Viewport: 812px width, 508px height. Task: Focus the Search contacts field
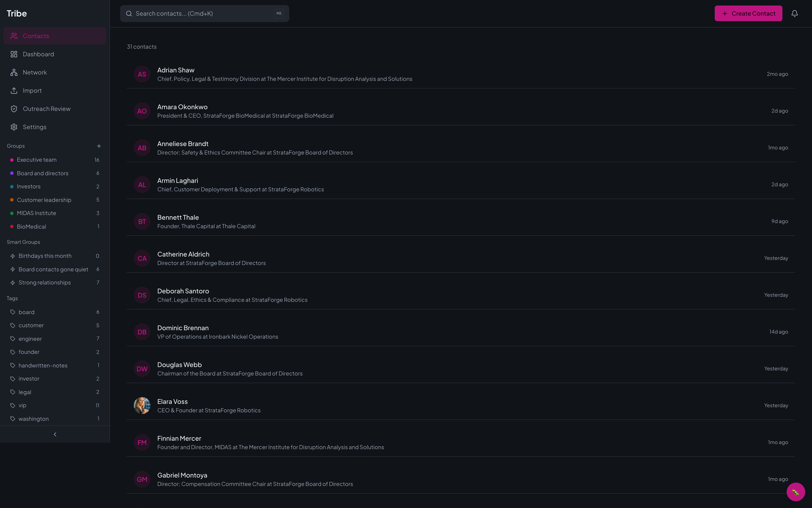coord(205,14)
